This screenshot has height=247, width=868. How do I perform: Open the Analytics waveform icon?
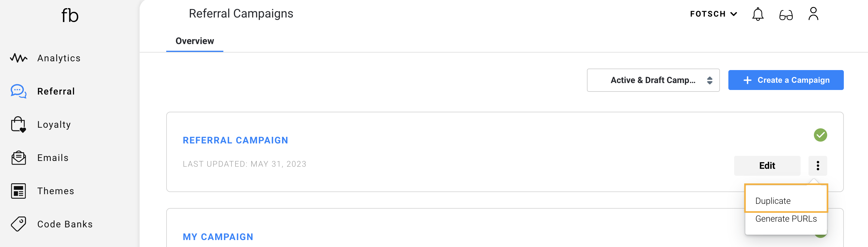tap(18, 58)
